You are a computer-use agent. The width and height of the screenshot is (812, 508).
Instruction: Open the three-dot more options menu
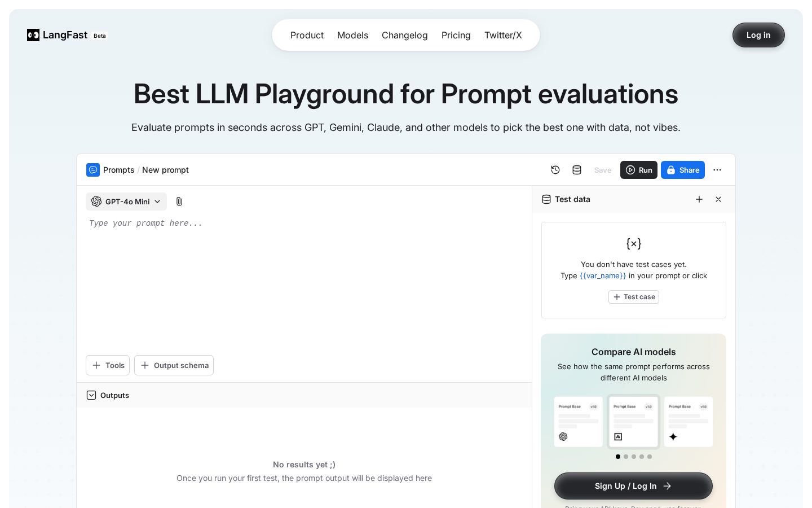coord(717,170)
